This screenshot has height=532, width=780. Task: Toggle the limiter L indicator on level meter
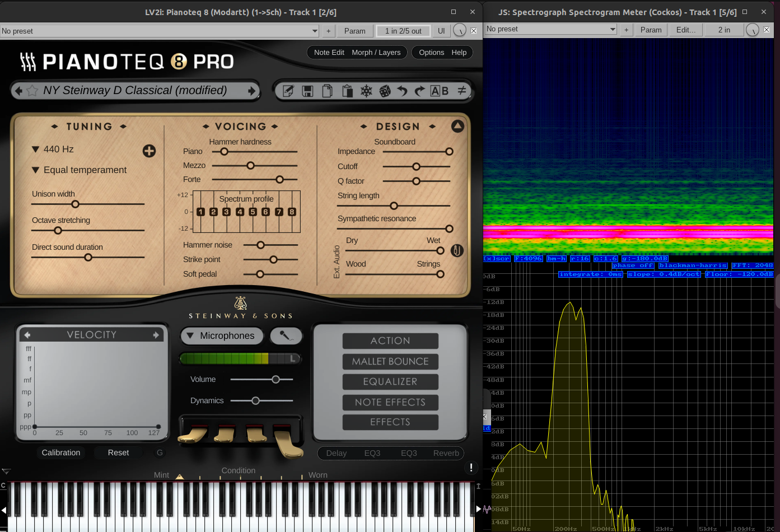[293, 358]
